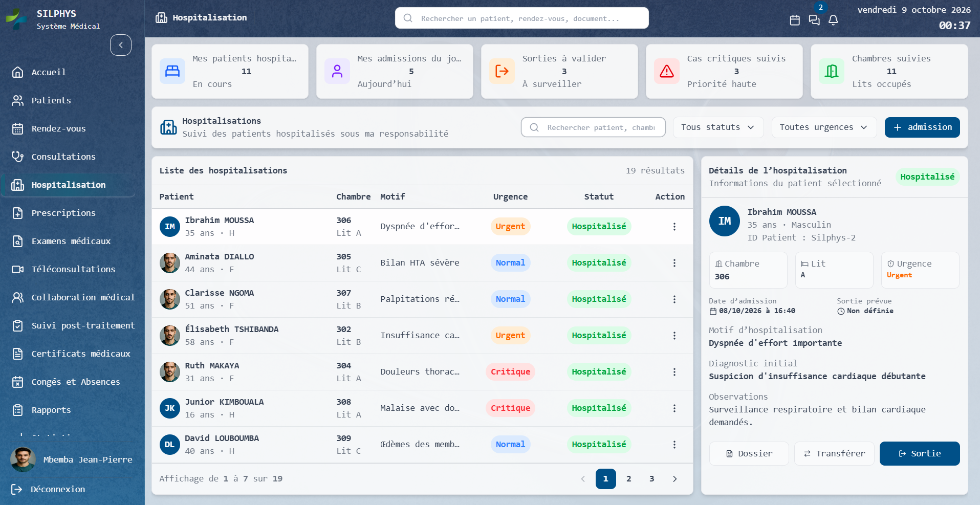Click the global patient search field

tap(522, 18)
